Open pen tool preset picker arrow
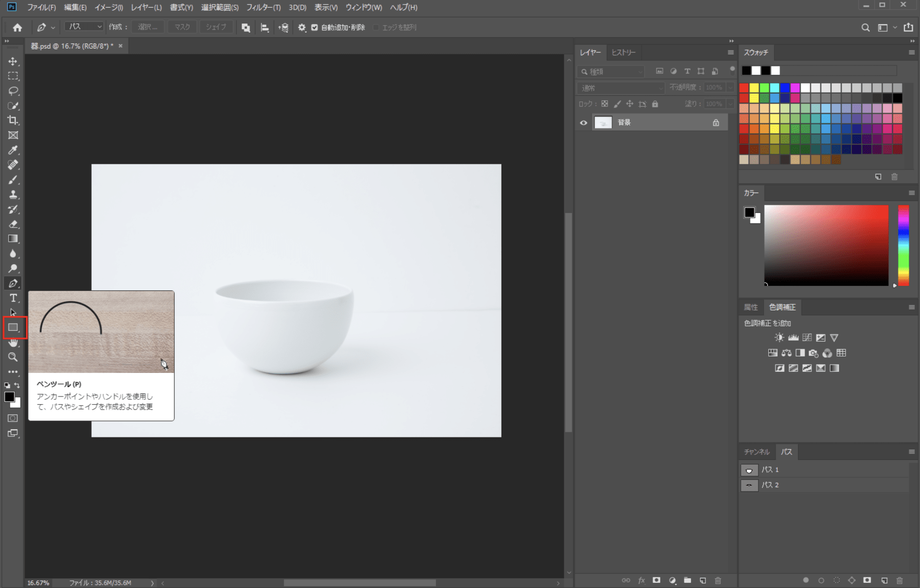 tap(53, 28)
